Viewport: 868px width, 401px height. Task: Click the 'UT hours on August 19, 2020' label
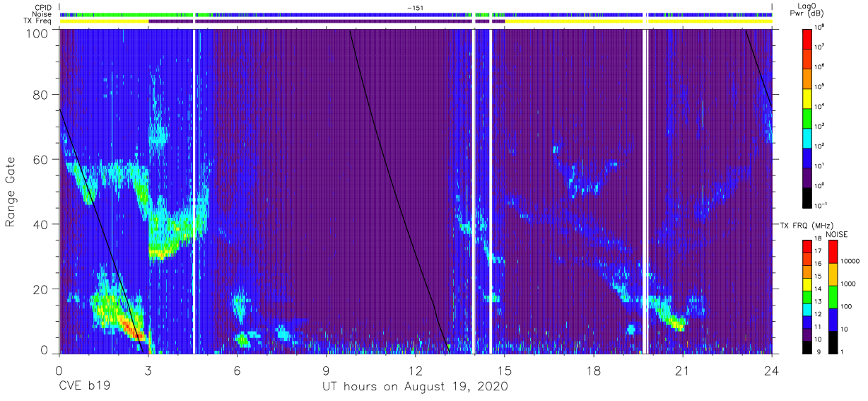415,387
